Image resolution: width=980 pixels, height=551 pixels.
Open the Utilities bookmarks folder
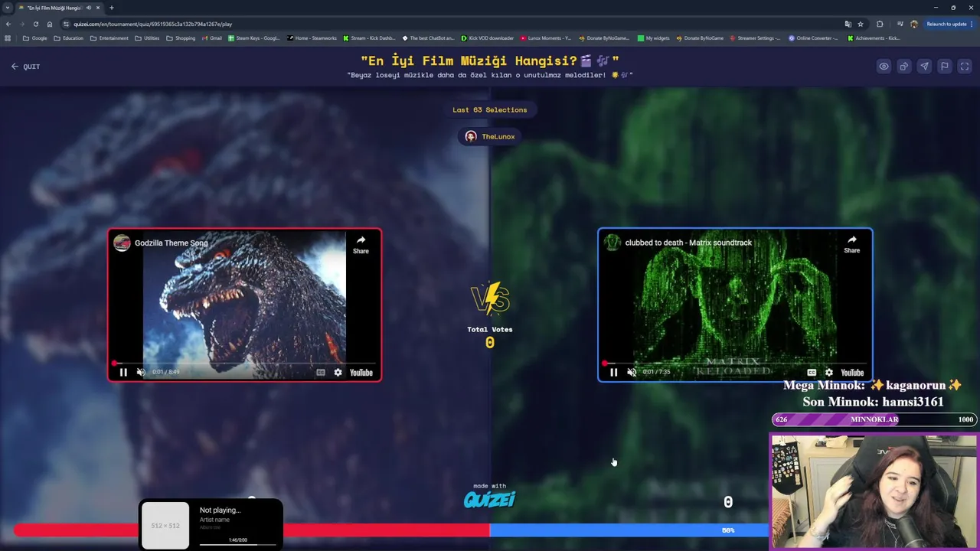pos(147,38)
